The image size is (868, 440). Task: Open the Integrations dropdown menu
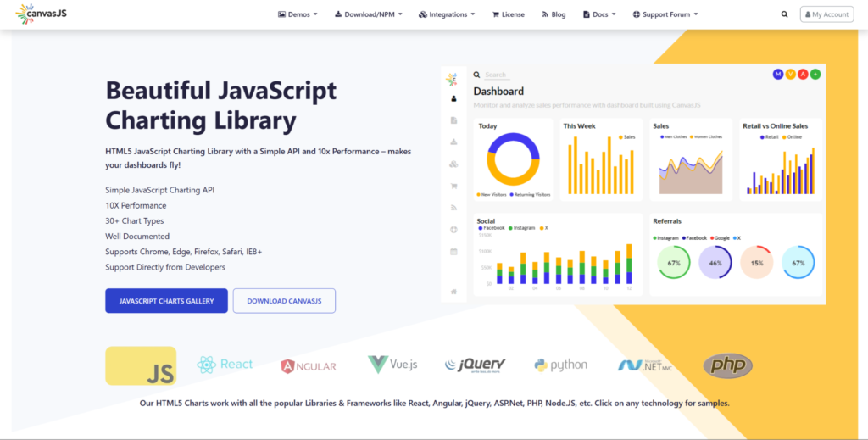[x=447, y=14]
